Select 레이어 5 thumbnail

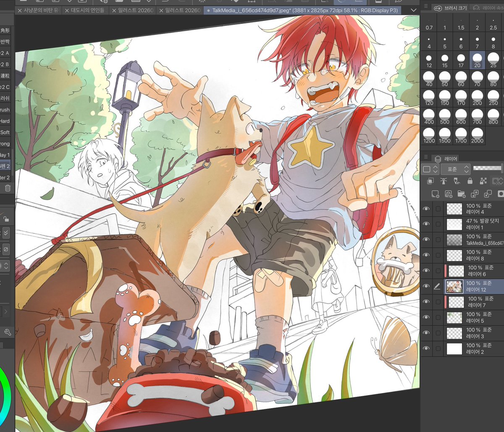point(454,317)
